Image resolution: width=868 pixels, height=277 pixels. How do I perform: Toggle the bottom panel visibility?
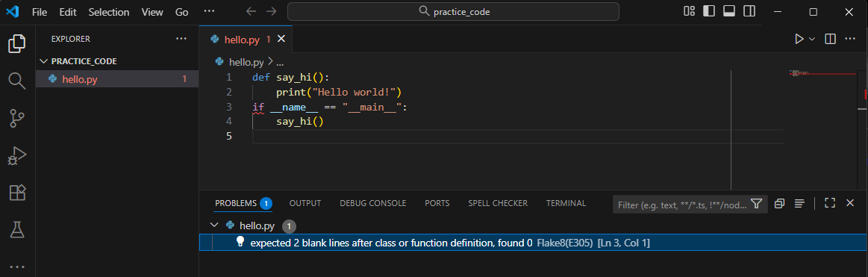coord(729,11)
